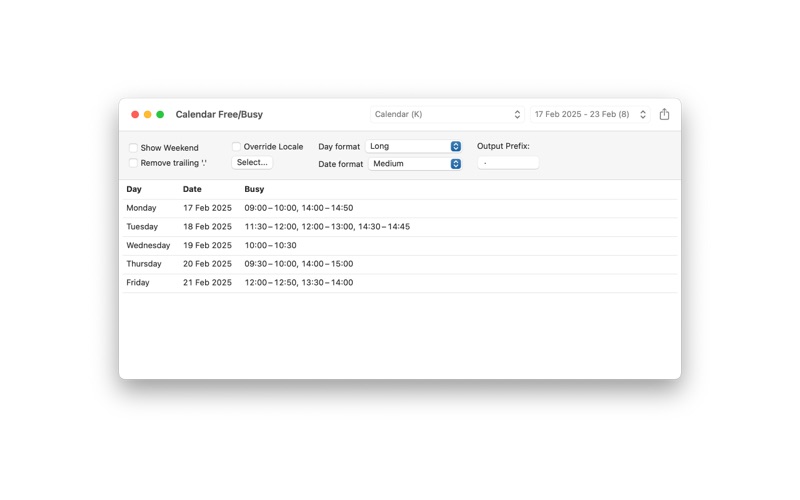Click the Date column header
800x500 pixels.
[x=192, y=189]
